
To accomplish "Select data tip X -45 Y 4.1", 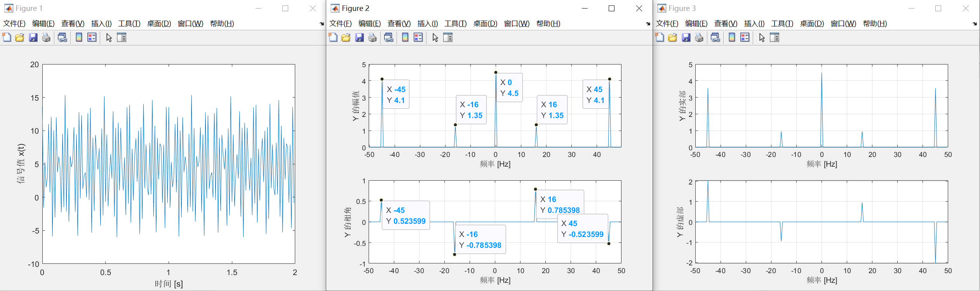I will pyautogui.click(x=396, y=95).
